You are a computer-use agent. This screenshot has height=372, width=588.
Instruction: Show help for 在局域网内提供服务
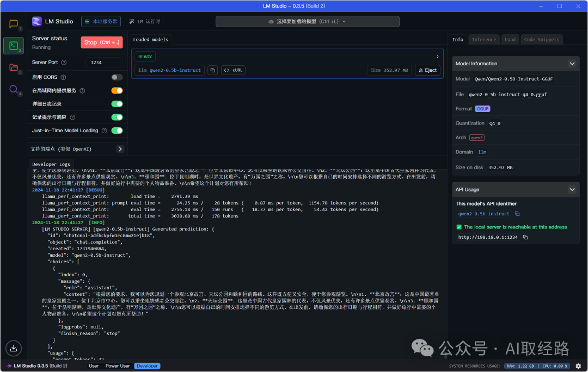[x=82, y=91]
